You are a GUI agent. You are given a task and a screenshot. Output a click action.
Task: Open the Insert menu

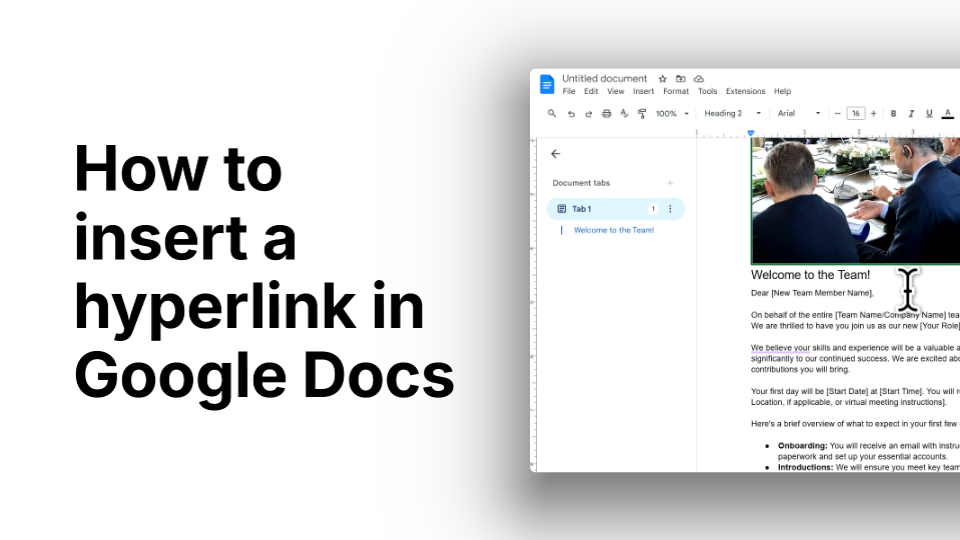click(x=643, y=91)
